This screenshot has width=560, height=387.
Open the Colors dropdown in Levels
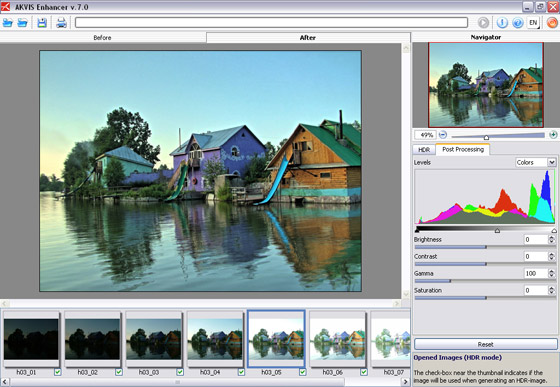[536, 162]
